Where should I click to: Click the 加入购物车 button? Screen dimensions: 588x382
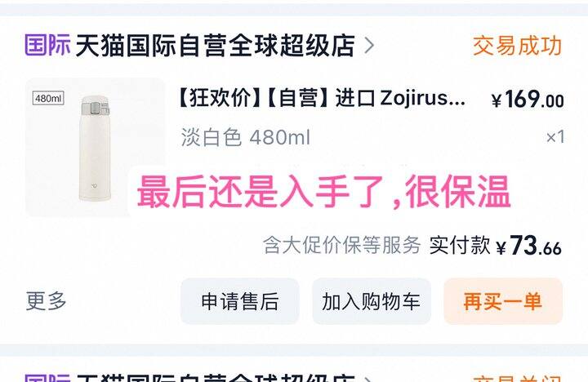pyautogui.click(x=372, y=301)
